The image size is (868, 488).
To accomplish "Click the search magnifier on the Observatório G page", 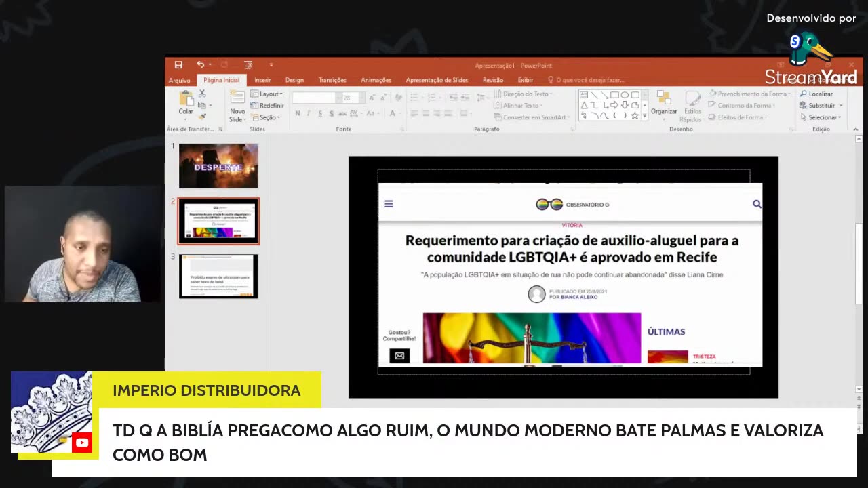I will pos(757,203).
